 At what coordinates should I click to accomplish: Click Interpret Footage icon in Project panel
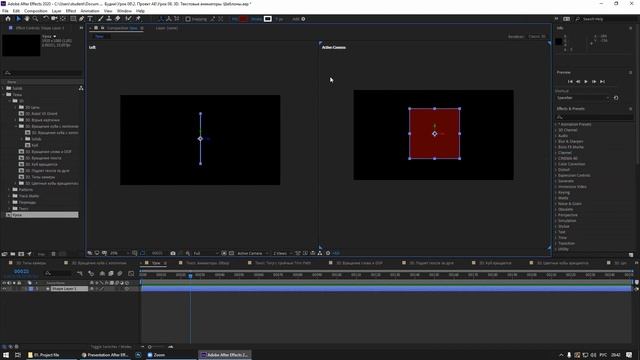point(4,254)
